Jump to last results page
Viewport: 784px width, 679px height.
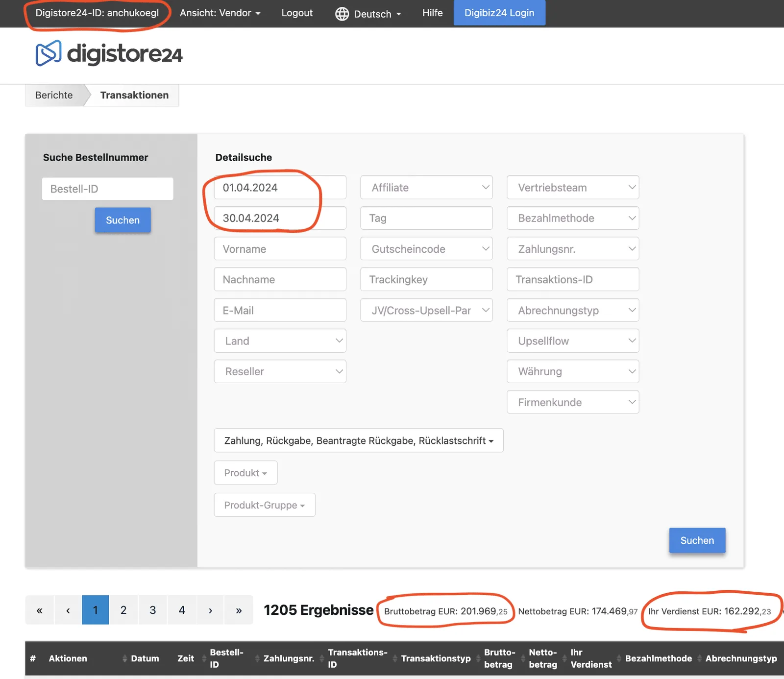(x=239, y=610)
